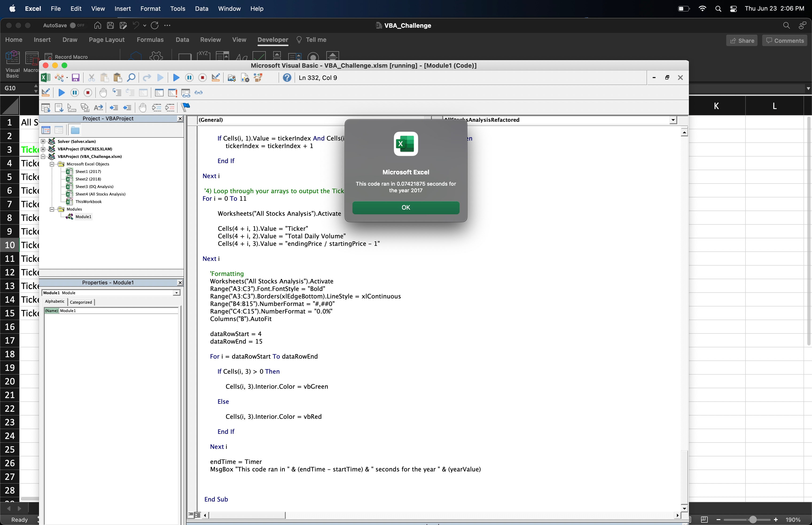Open the Formulas ribbon tab
This screenshot has width=812, height=525.
150,39
